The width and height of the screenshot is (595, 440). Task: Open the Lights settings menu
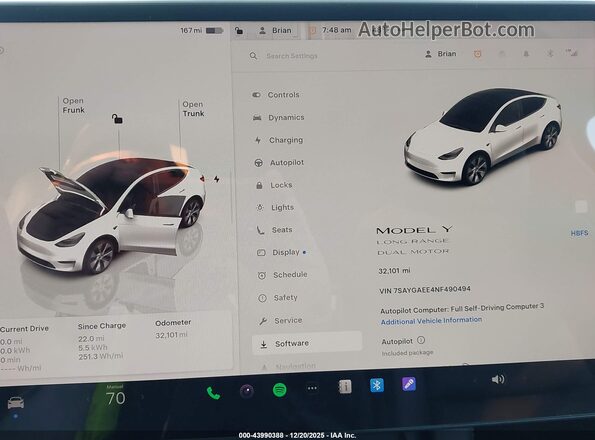pos(275,207)
